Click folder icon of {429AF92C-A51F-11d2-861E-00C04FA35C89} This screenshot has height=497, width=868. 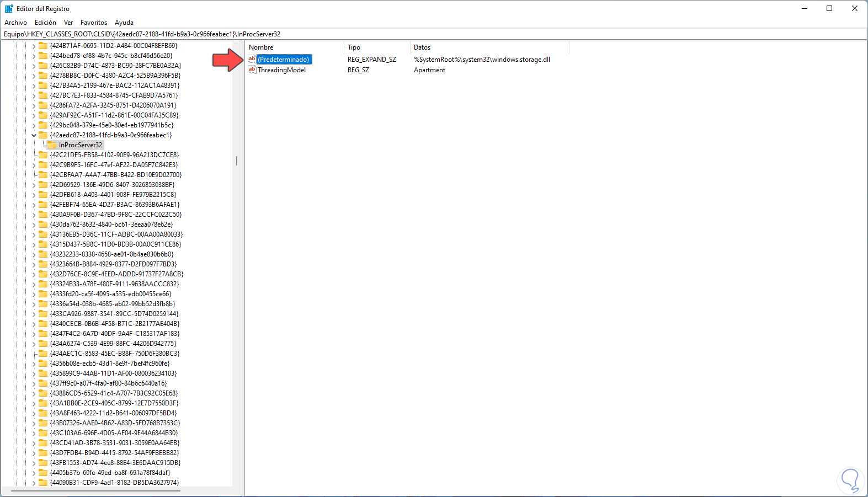pyautogui.click(x=43, y=115)
